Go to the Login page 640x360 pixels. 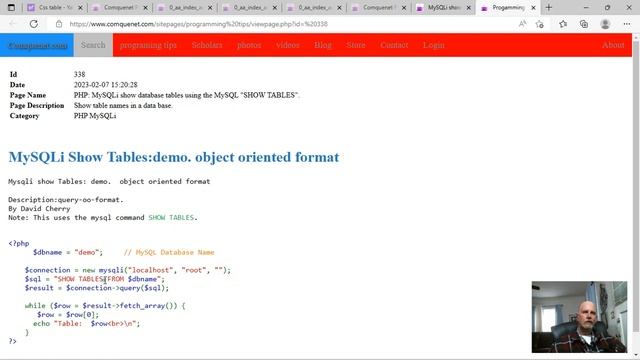[433, 45]
